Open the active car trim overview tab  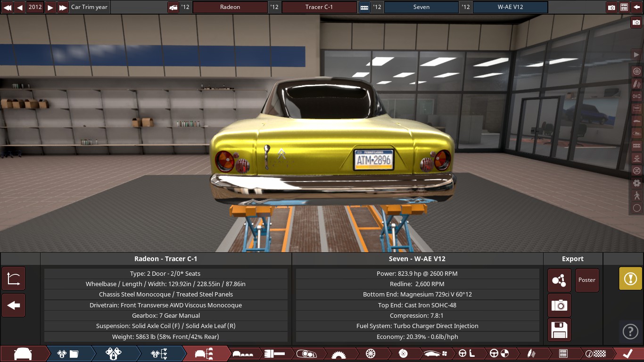coord(205,354)
